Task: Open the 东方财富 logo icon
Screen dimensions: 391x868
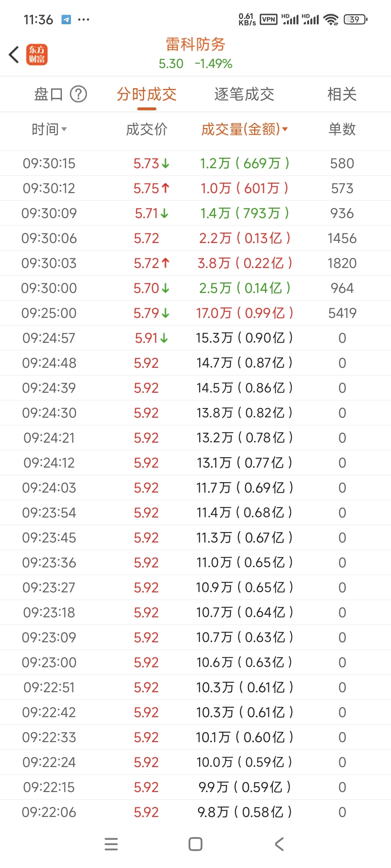Action: coord(37,55)
